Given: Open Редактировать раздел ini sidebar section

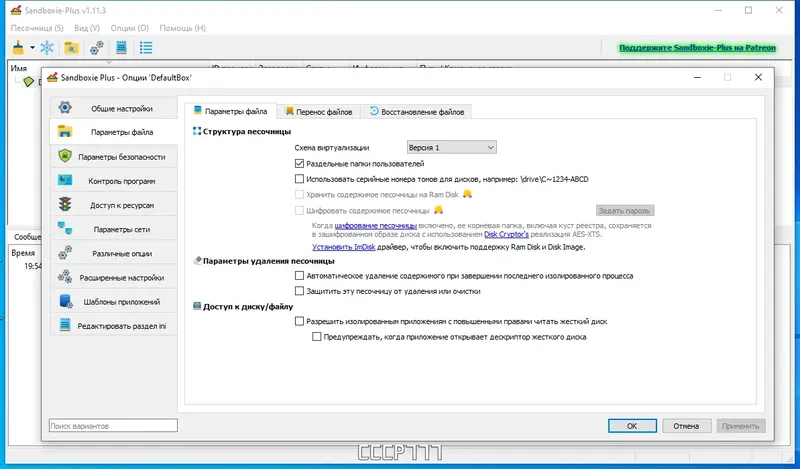Looking at the screenshot, I should tap(114, 326).
